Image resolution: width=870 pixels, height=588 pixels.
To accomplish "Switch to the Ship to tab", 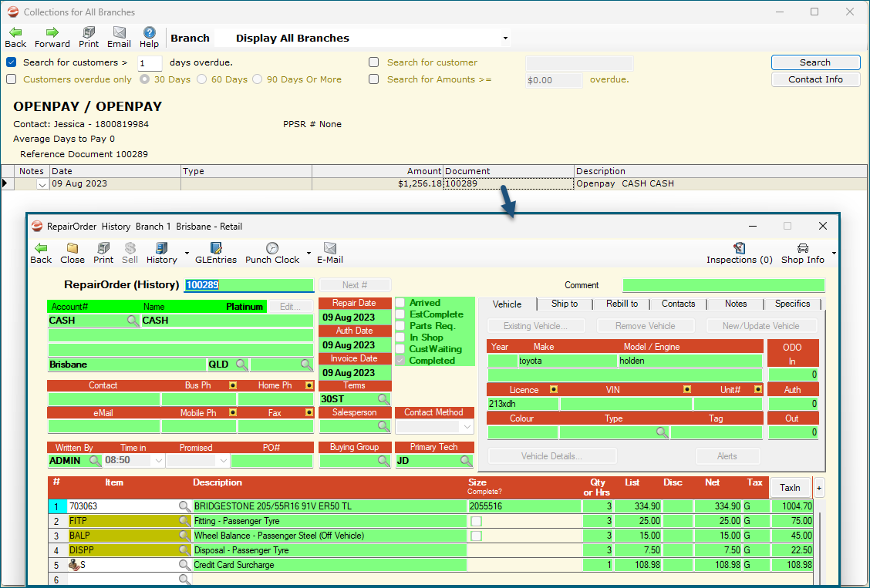I will click(565, 304).
